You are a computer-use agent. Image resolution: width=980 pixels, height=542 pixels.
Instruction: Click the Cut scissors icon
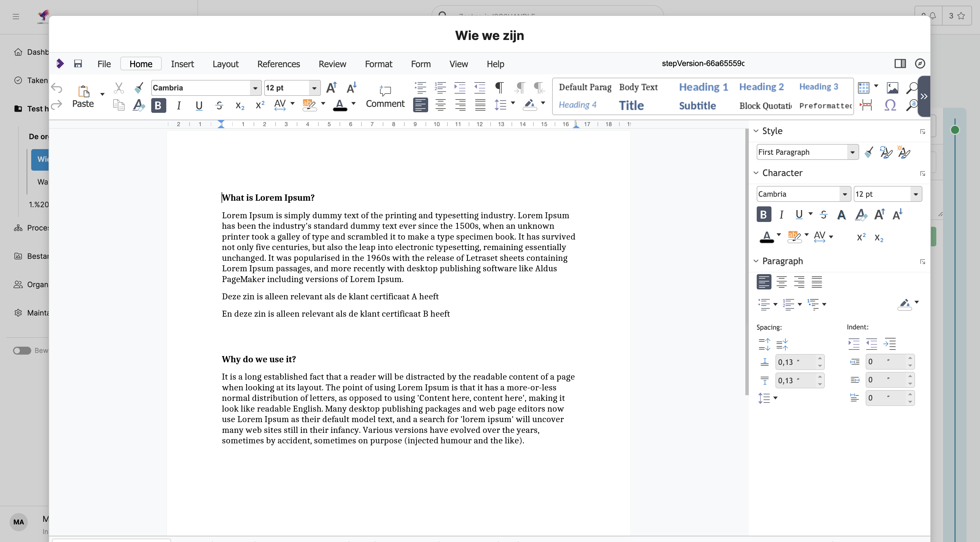click(x=119, y=88)
